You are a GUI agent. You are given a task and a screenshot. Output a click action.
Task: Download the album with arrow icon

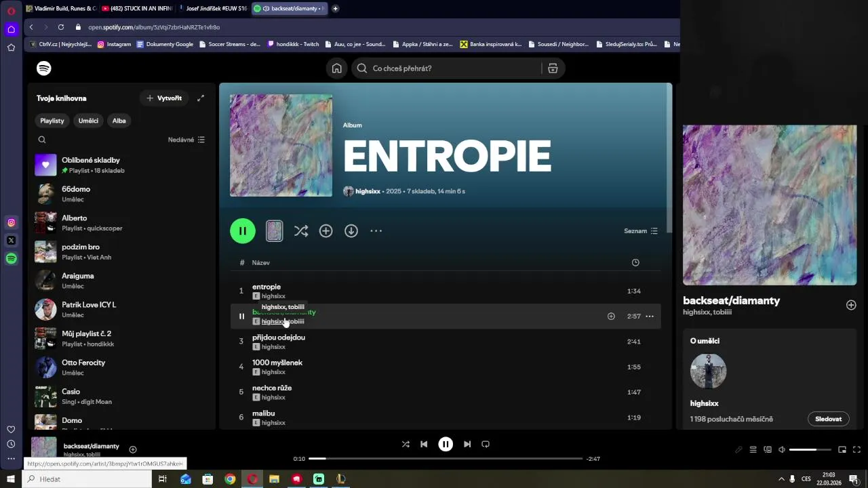(x=351, y=231)
